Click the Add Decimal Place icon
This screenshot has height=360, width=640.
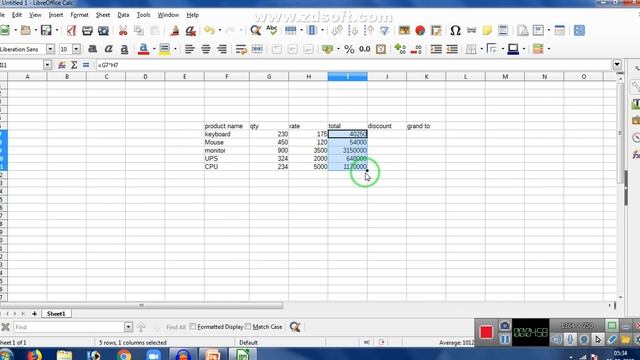[400, 49]
